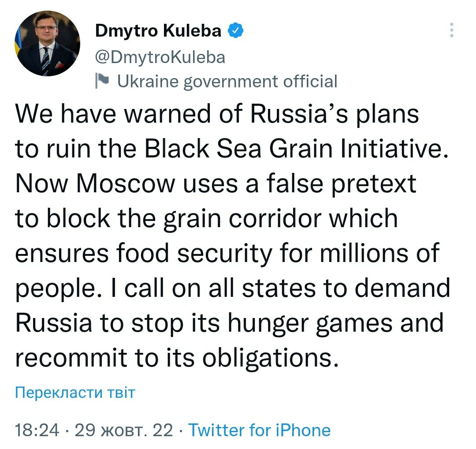Click the blue verified badge
The width and height of the screenshot is (476, 449).
point(234,31)
